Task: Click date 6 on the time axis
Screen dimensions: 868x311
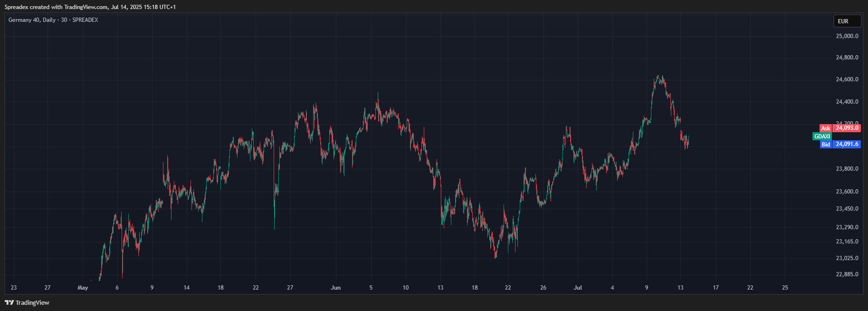Action: 117,288
